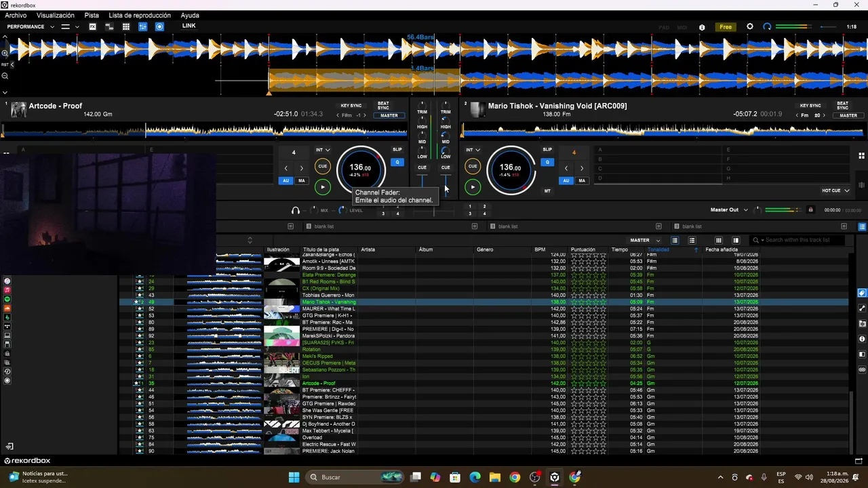Open the Visualización menu
The height and width of the screenshot is (488, 868).
(x=56, y=15)
